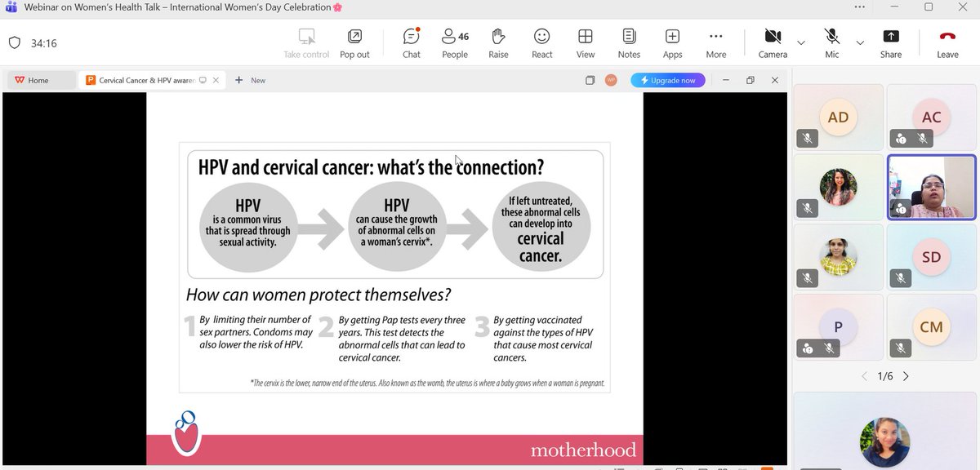Open the Apps menu

(672, 43)
